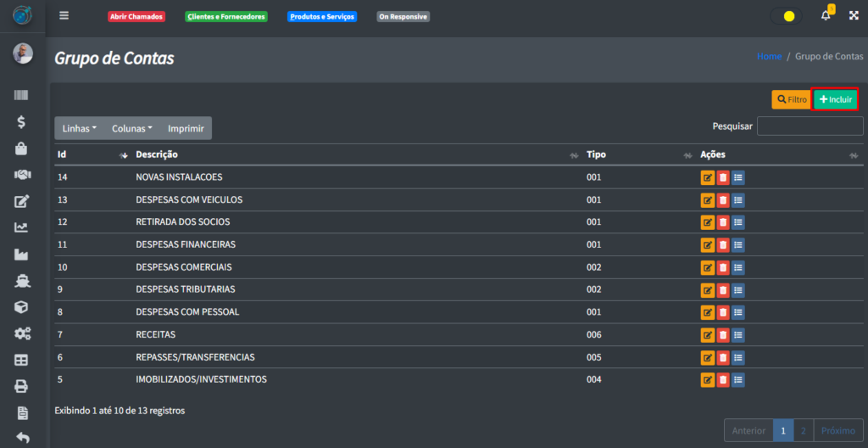Expand the Colunas dropdown
Viewport: 868px width, 448px height.
click(x=132, y=128)
